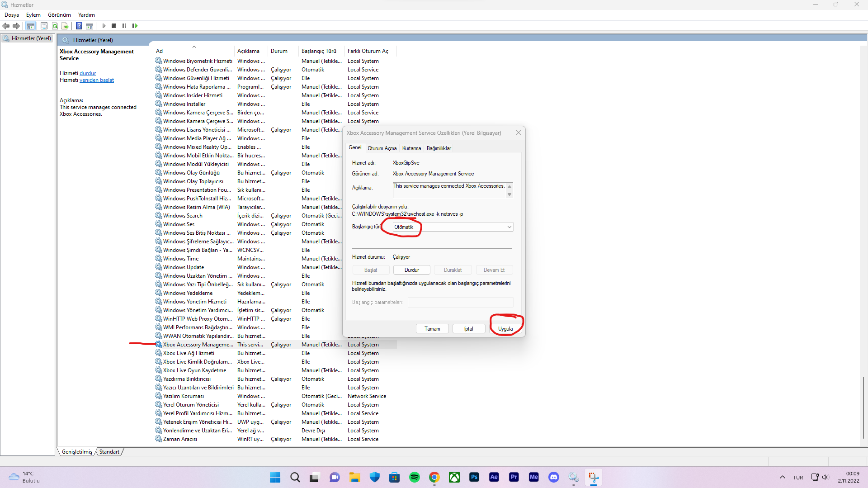This screenshot has width=868, height=488.
Task: Open the Yardım menu
Action: click(86, 15)
